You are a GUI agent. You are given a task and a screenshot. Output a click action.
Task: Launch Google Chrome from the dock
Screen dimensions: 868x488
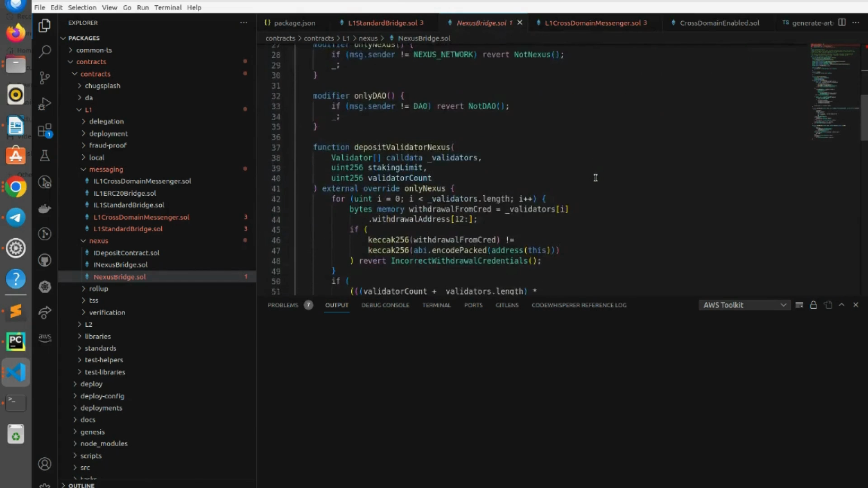pyautogui.click(x=16, y=187)
